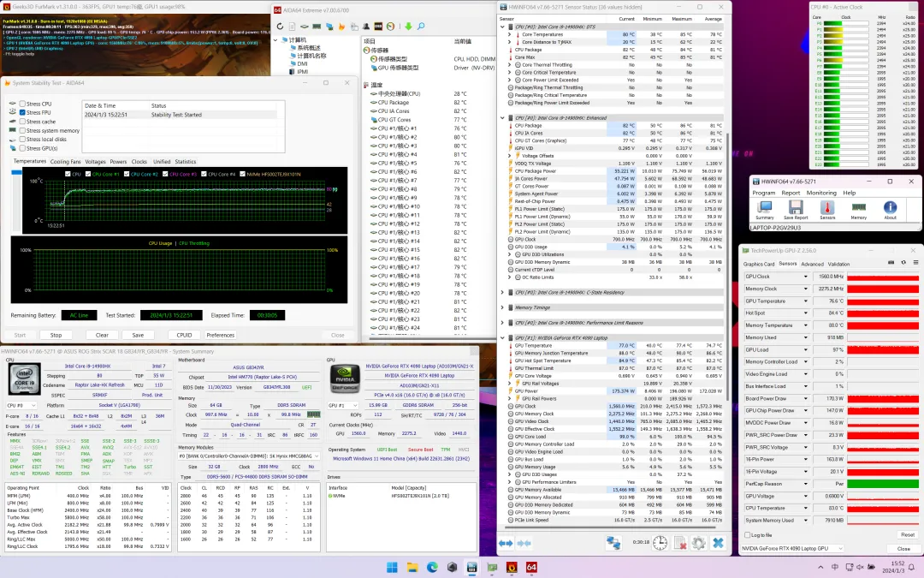Click Save Report in the HWiNFO64 toolbar
Image resolution: width=924 pixels, height=578 pixels.
(x=796, y=210)
